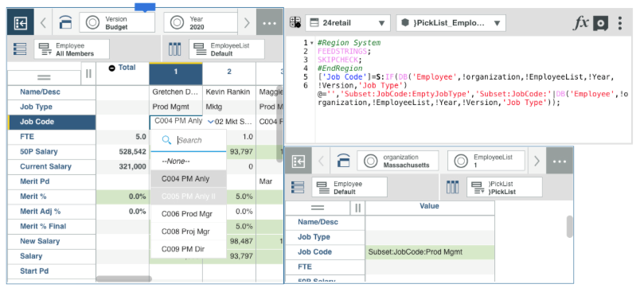Toggle the code fold arrow on line 1

coord(312,43)
